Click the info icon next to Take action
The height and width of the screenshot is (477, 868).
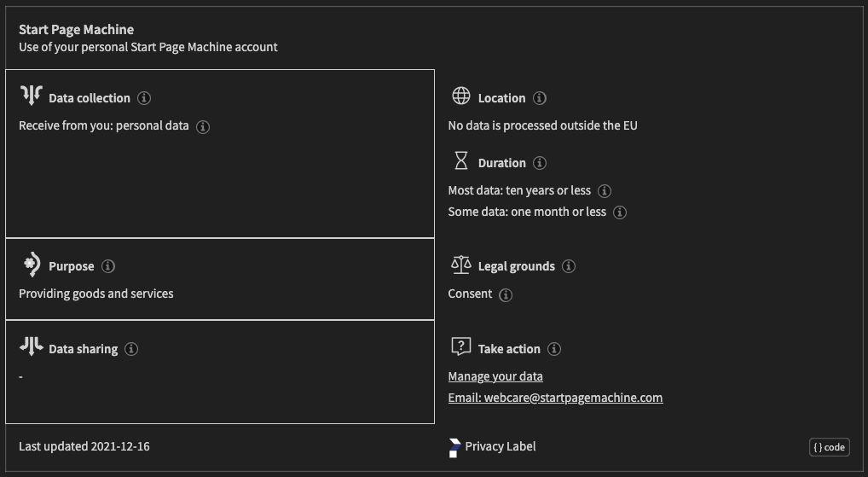(x=554, y=349)
